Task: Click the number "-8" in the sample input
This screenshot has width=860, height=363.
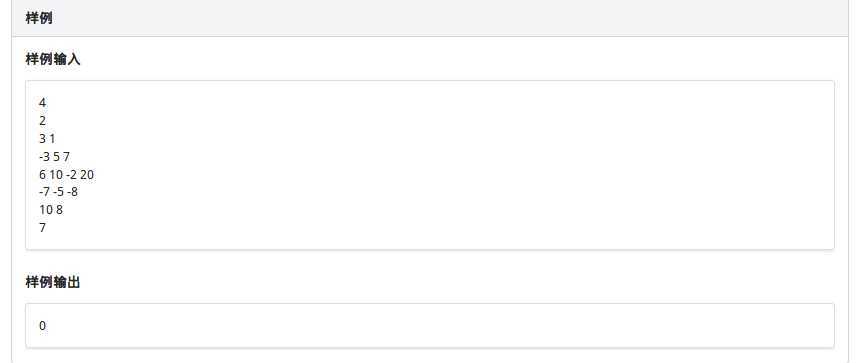Action: point(72,192)
